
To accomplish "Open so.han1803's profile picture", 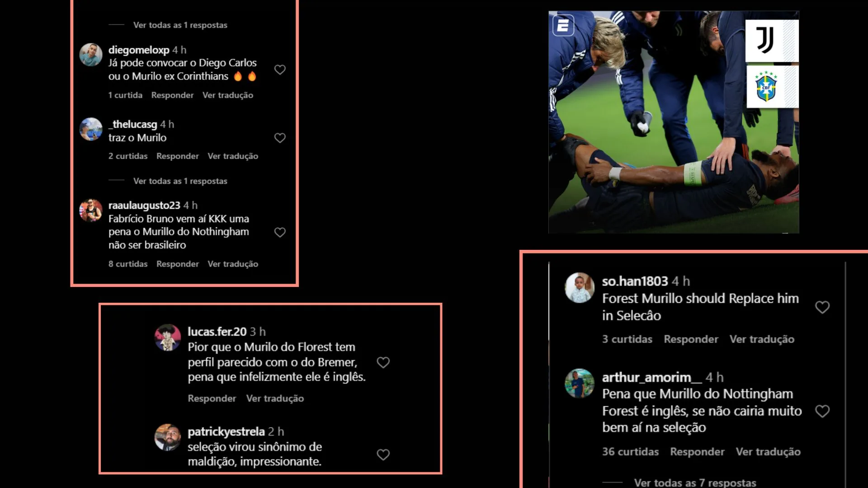I will coord(579,287).
